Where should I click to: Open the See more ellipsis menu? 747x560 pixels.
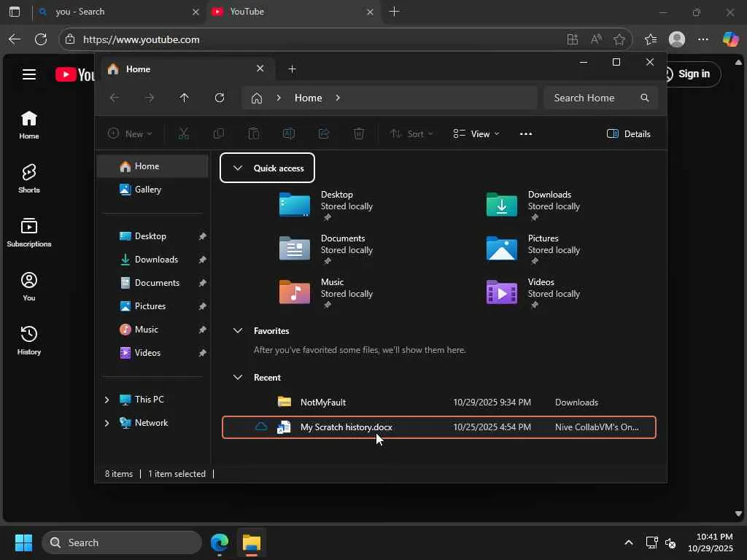click(x=526, y=133)
